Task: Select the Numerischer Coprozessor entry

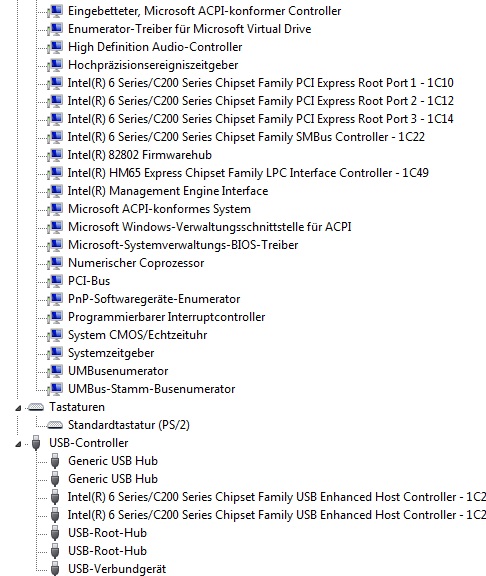Action: coord(136,263)
